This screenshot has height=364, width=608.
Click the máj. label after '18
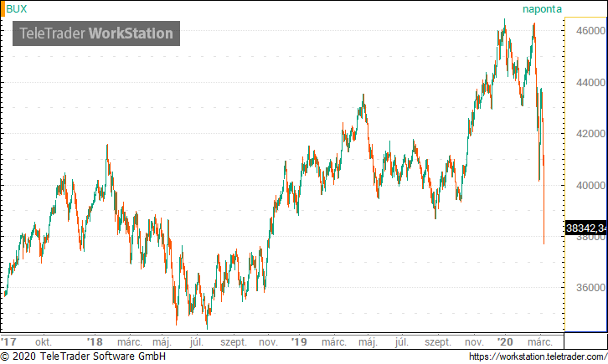[x=162, y=343]
